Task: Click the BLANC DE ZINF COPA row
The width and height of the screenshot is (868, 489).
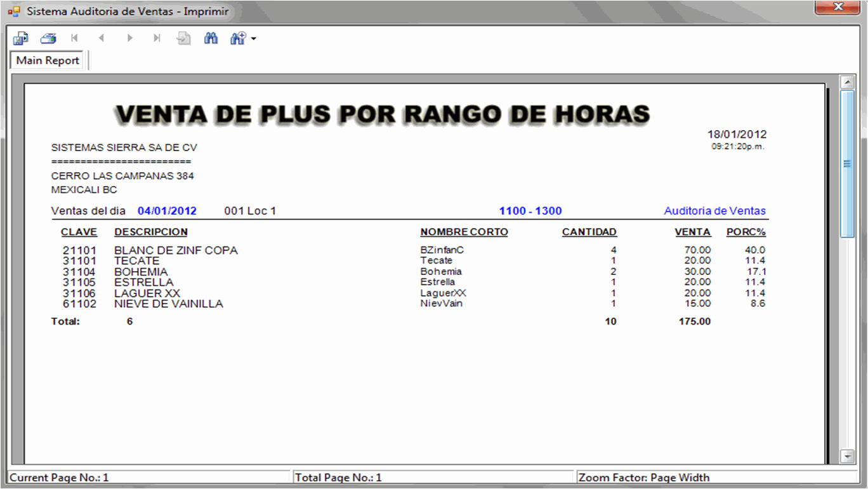Action: [x=176, y=250]
